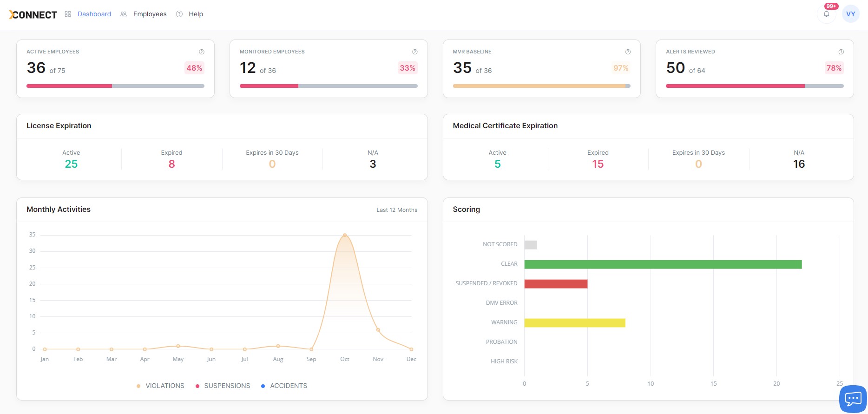The image size is (868, 414).
Task: Click Alerts Reviewed info icon
Action: pos(841,52)
